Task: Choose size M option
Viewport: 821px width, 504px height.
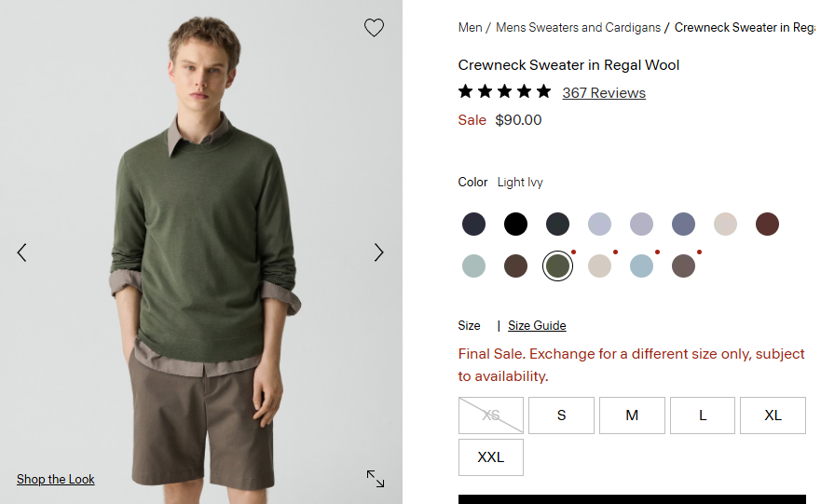Action: point(632,415)
